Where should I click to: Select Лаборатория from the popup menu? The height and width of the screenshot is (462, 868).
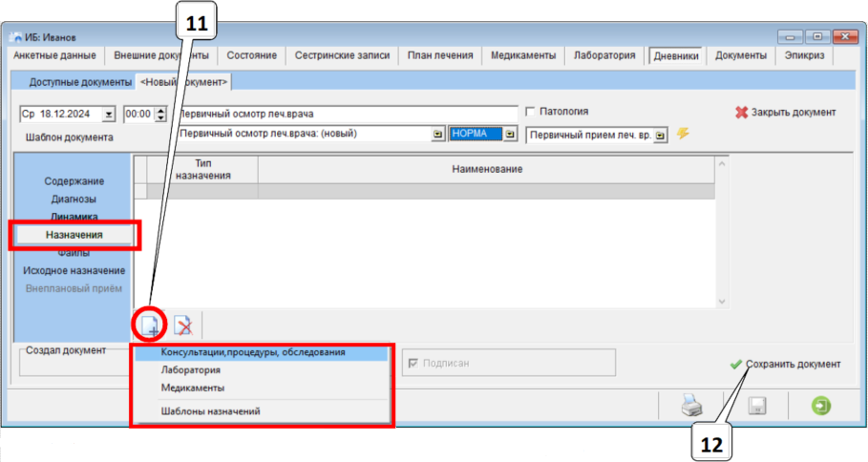[x=191, y=369]
